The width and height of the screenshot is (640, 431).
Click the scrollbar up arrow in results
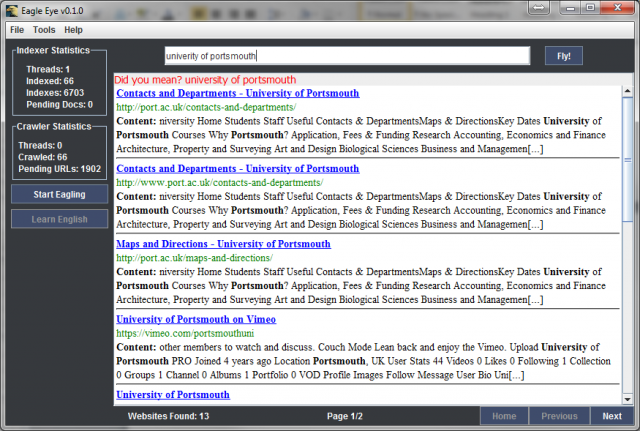coord(627,91)
